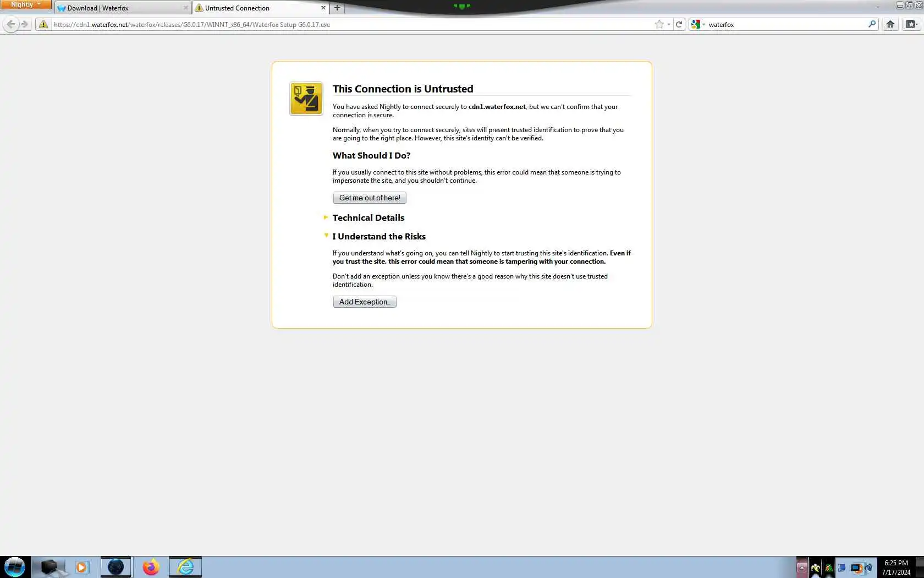Close the Untrusted Connection tab
Image resolution: width=924 pixels, height=578 pixels.
click(323, 8)
